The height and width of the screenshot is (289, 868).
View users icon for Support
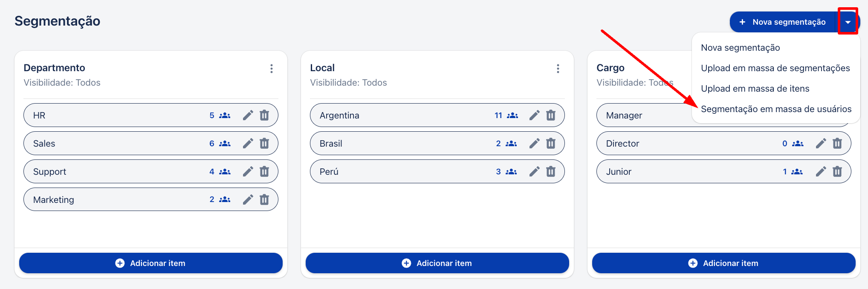225,171
